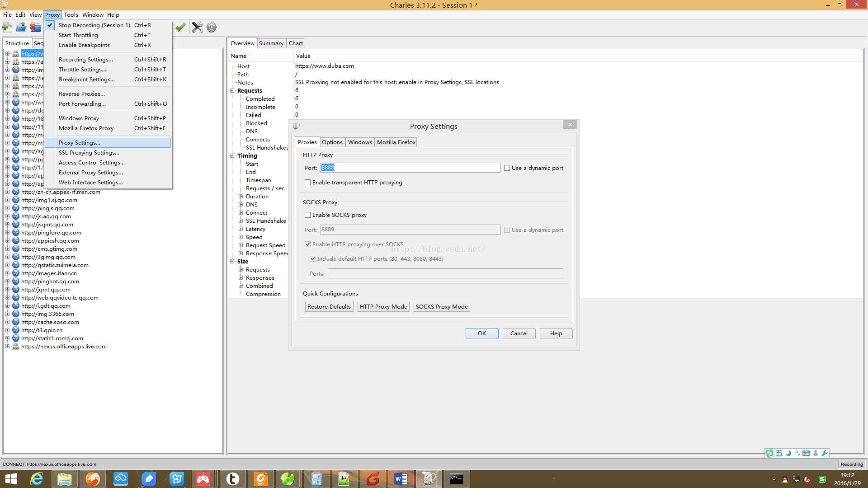Click SOCKS Proxy Mode button
Screen dimensions: 868x488
pos(442,307)
